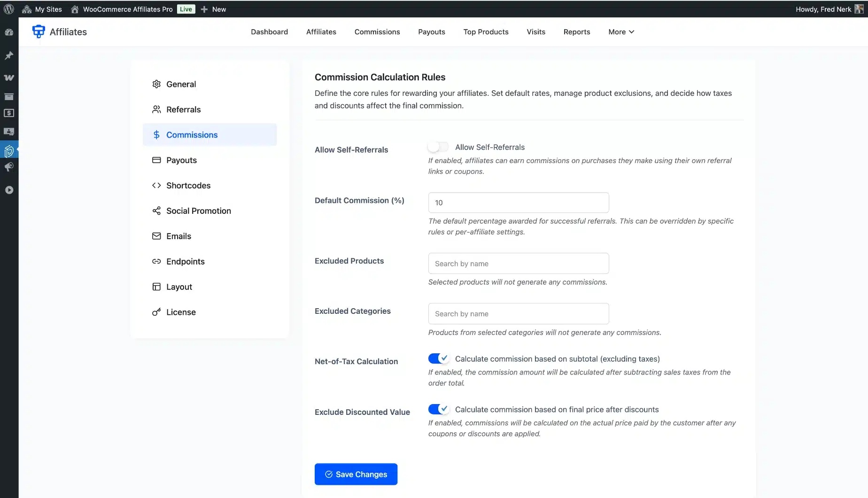Click the WordPress logo icon in admin bar
The height and width of the screenshot is (498, 868).
pos(9,9)
